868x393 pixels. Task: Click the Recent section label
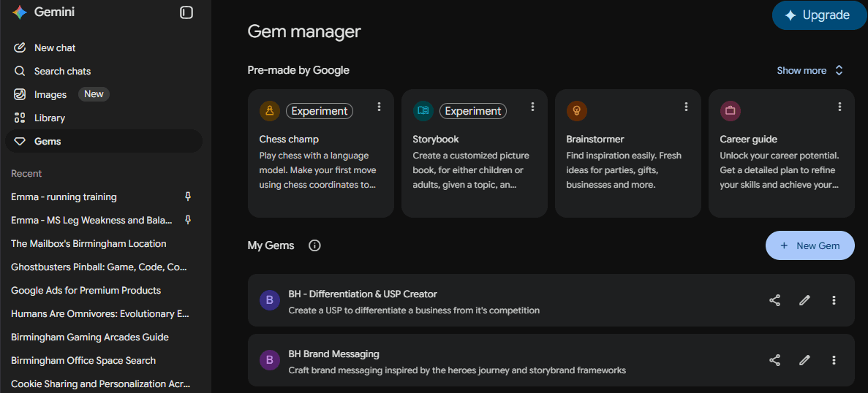pos(26,174)
